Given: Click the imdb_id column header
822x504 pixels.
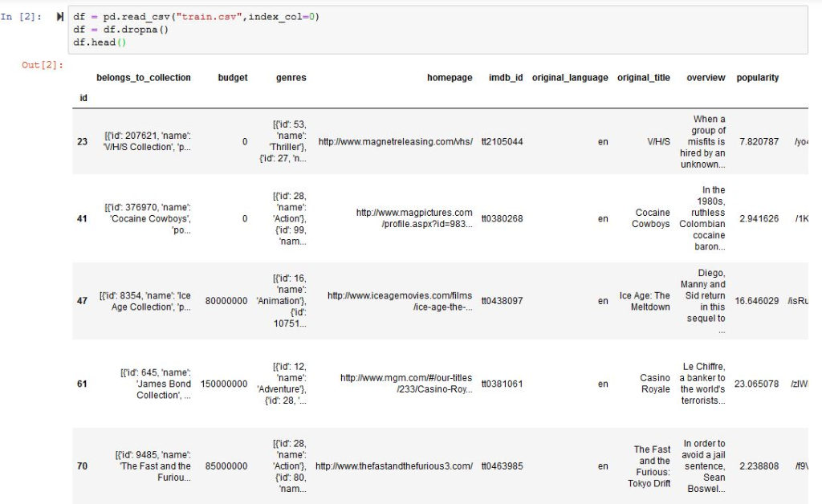Looking at the screenshot, I should pos(506,78).
